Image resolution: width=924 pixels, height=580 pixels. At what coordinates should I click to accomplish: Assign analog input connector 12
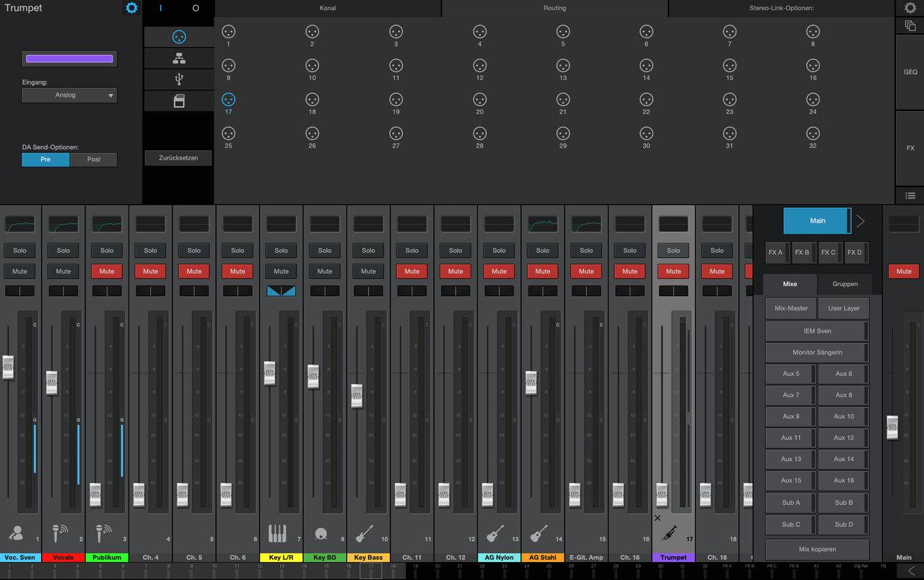point(479,66)
